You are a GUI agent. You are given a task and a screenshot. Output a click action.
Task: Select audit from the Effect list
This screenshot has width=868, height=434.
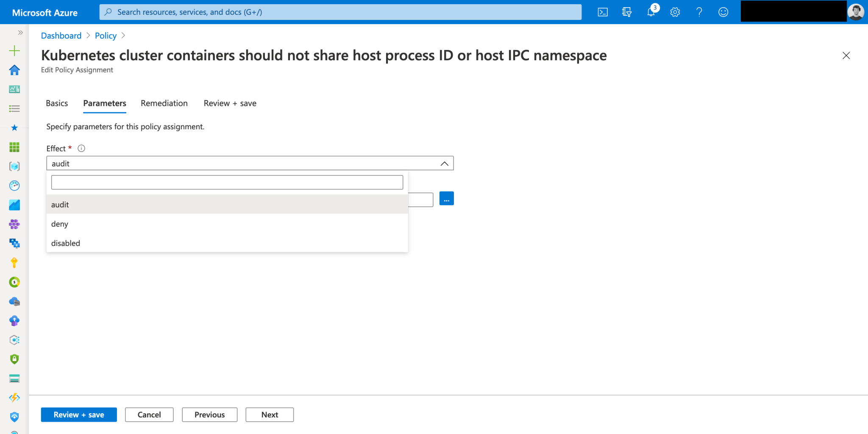[x=60, y=204]
